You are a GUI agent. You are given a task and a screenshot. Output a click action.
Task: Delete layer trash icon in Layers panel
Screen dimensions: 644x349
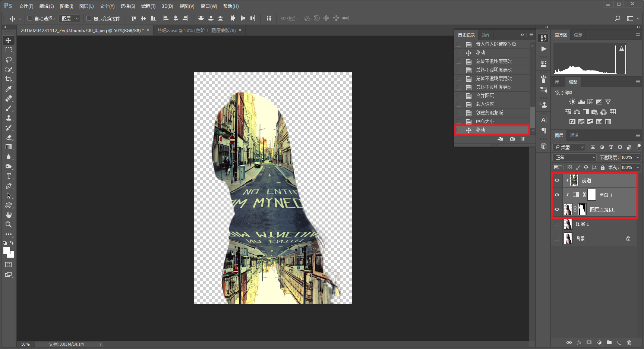(629, 342)
